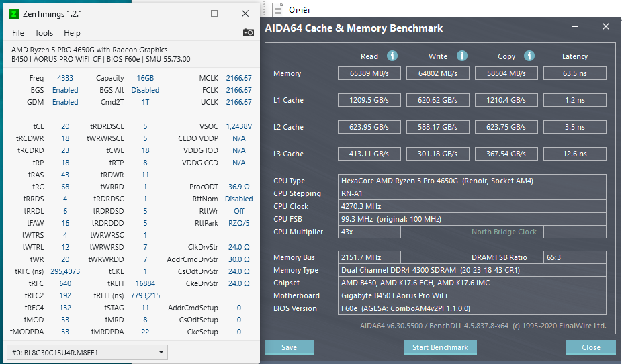Click the tMRDPDA value 22
The image size is (622, 364).
145,332
